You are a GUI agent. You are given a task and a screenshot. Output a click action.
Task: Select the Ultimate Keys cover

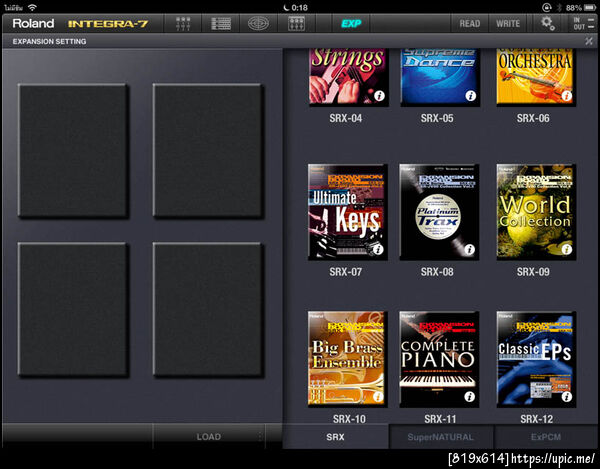click(347, 212)
